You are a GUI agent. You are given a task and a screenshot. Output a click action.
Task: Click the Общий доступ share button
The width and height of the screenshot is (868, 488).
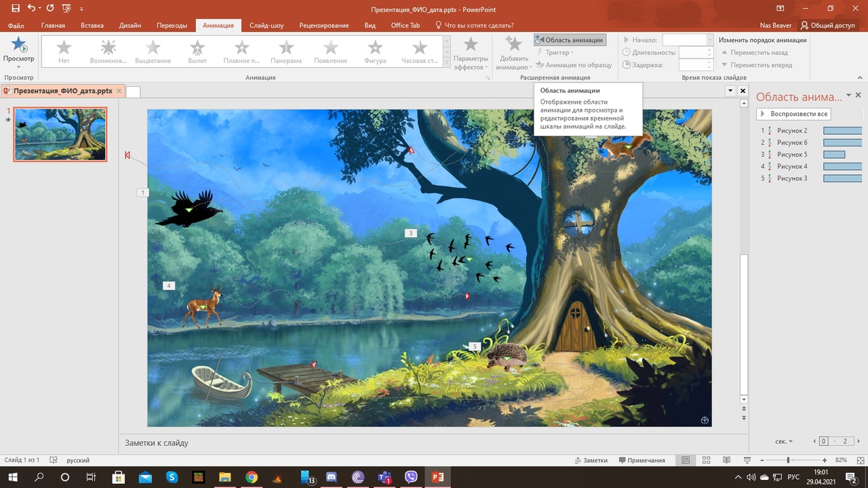827,26
